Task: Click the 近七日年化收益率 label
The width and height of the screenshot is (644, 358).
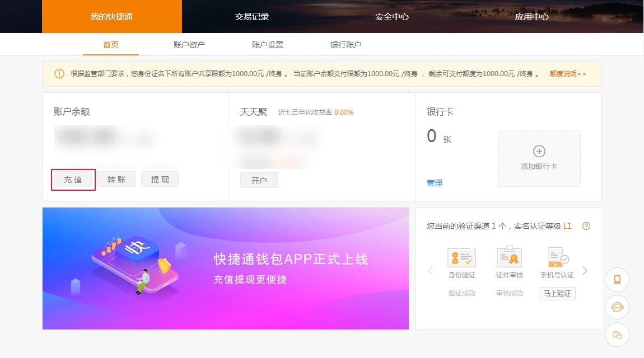Action: (x=305, y=112)
